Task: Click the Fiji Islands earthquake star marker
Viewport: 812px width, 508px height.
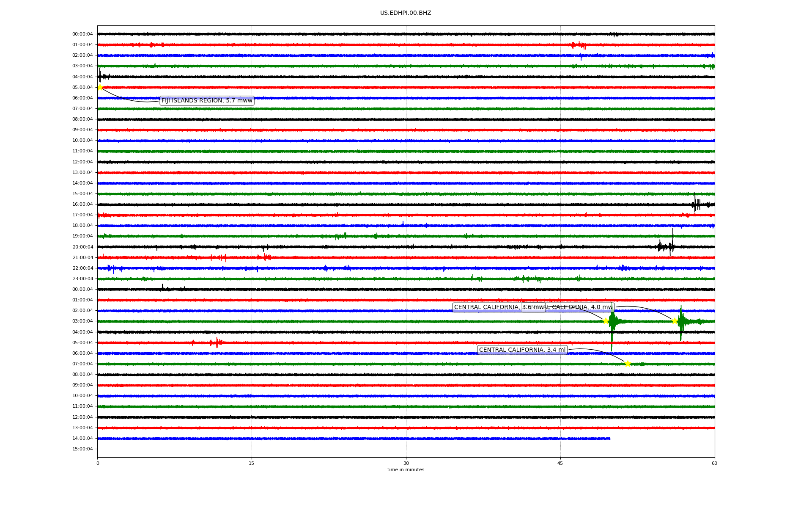Action: pos(100,87)
